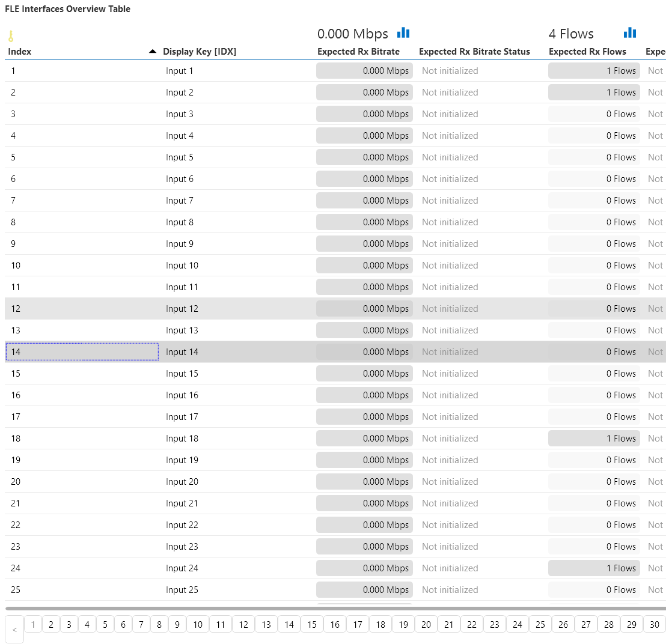Click the Input 12 row name
Image resolution: width=666 pixels, height=644 pixels.
point(182,309)
